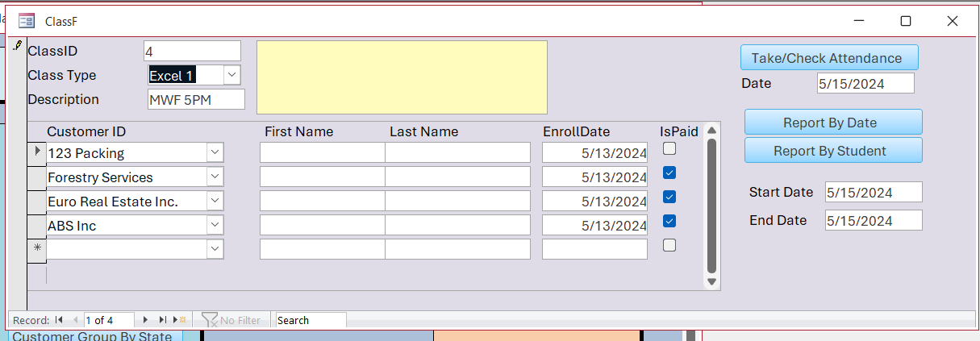Go to first record in navigation bar

pos(60,320)
